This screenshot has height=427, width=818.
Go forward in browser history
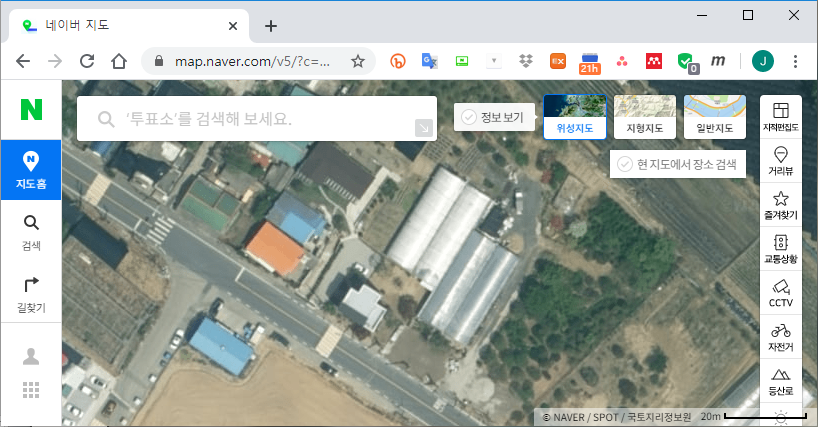(x=55, y=61)
